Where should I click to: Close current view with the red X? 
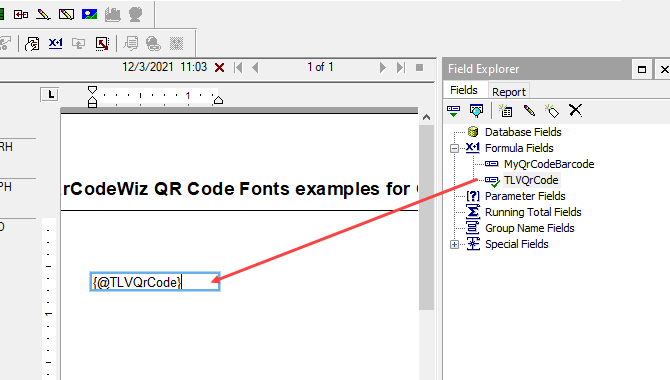(220, 68)
